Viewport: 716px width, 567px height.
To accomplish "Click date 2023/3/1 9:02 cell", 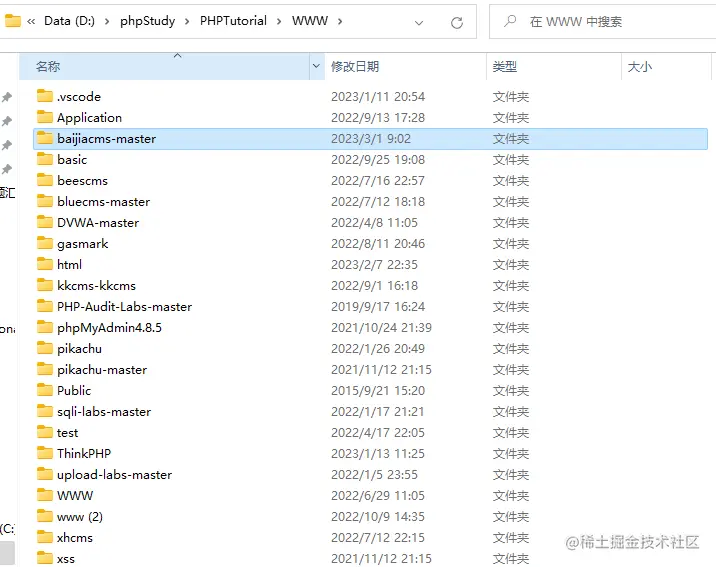I will [x=371, y=139].
